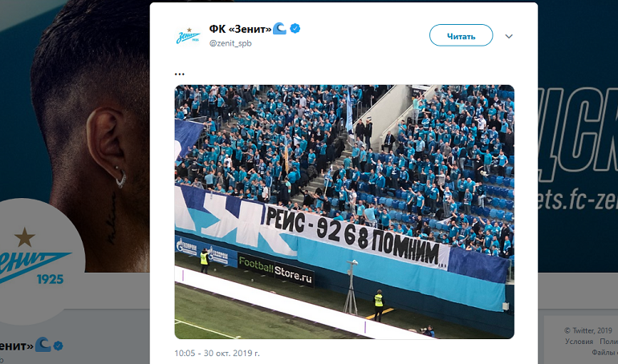618x364 pixels.
Task: Click the Поли footer link
Action: 608,342
